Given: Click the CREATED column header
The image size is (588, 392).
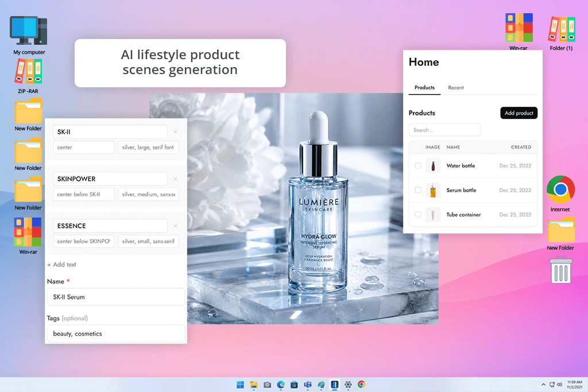Looking at the screenshot, I should pyautogui.click(x=521, y=148).
